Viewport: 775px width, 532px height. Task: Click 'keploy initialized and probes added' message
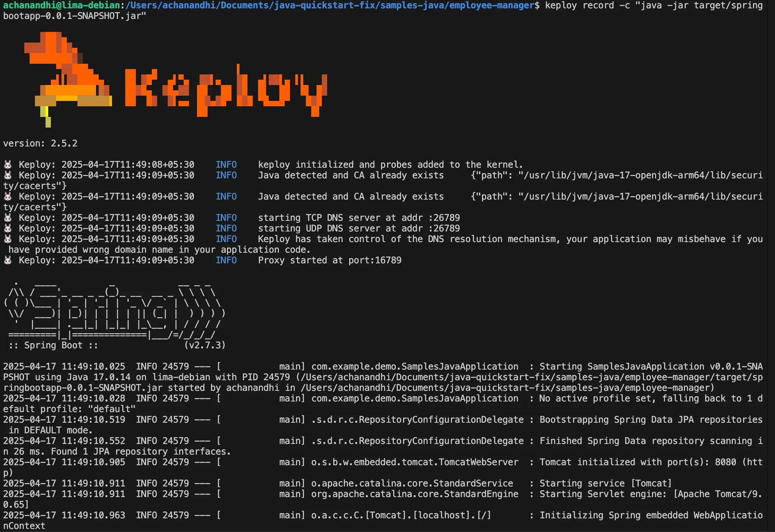[x=391, y=165]
